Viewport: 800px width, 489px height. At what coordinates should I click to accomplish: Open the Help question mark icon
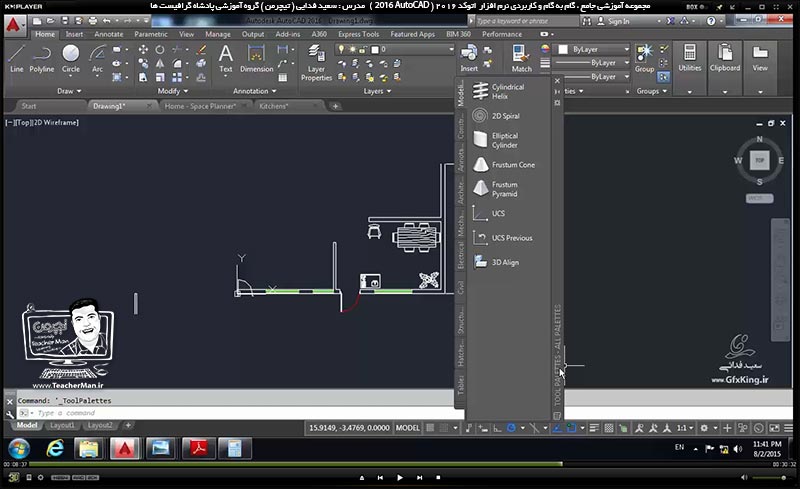pyautogui.click(x=711, y=21)
